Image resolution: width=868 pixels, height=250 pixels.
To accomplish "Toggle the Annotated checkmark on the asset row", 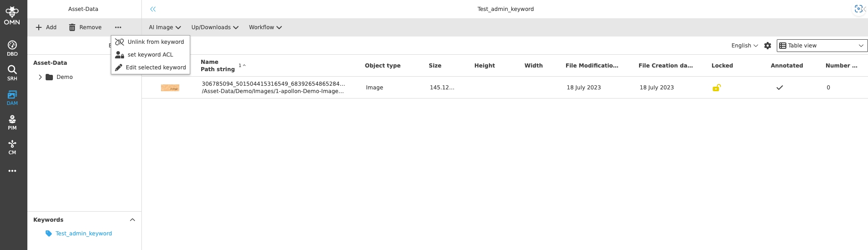I will 780,88.
